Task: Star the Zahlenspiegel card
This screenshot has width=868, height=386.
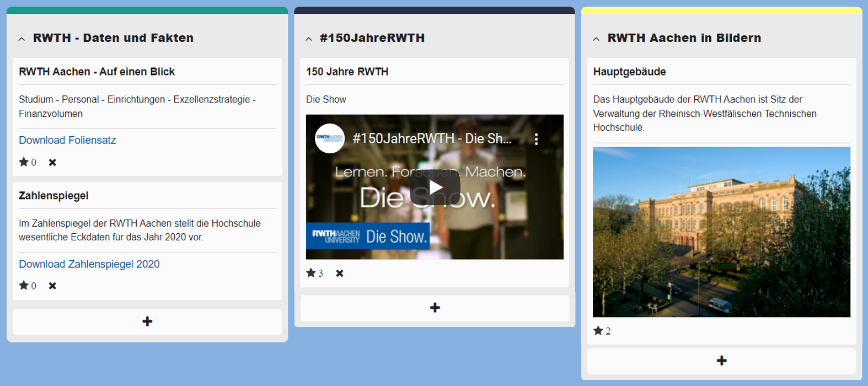Action: tap(24, 286)
